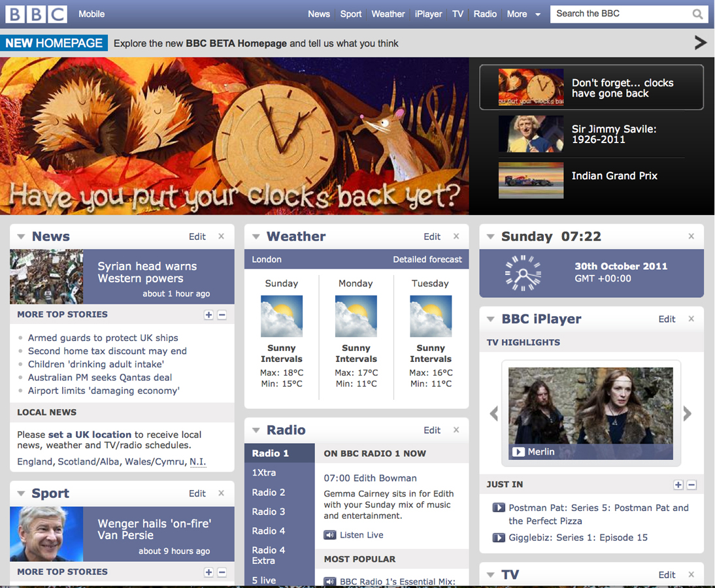Click Tuesday weather sunny intervals icon

431,316
